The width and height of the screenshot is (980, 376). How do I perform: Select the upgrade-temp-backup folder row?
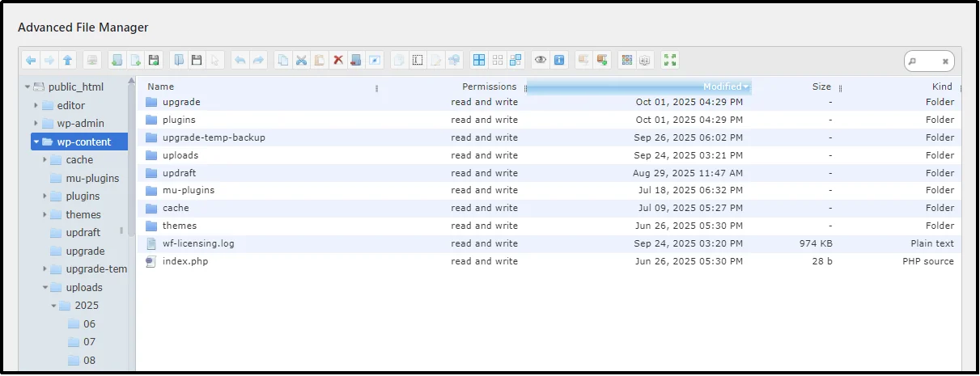tap(549, 137)
